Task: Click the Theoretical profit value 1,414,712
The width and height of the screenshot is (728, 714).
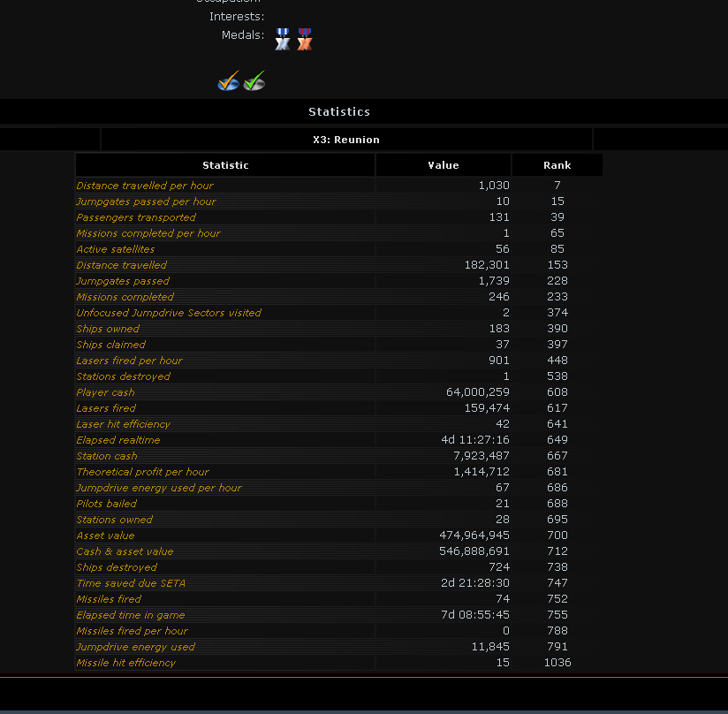Action: tap(482, 472)
